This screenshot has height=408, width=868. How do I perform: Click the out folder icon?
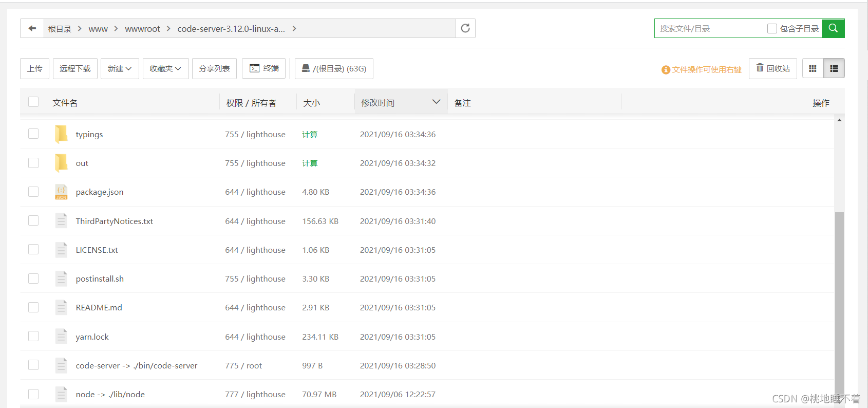tap(61, 163)
